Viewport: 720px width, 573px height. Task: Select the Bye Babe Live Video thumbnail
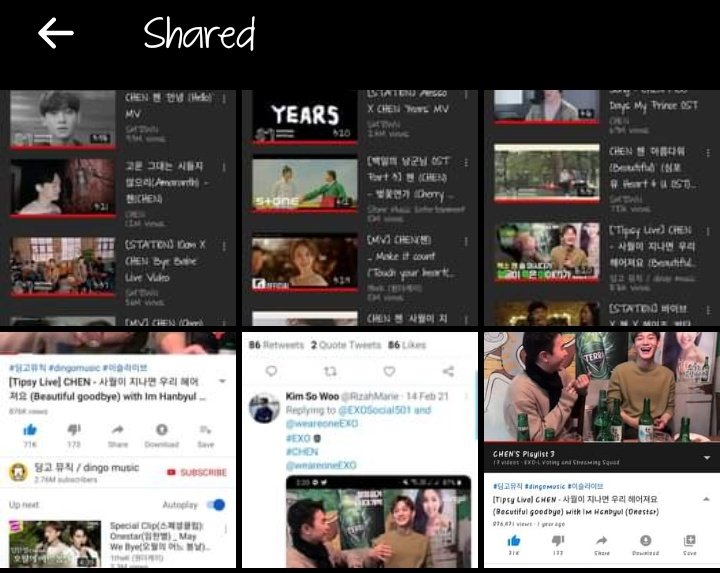tap(62, 266)
